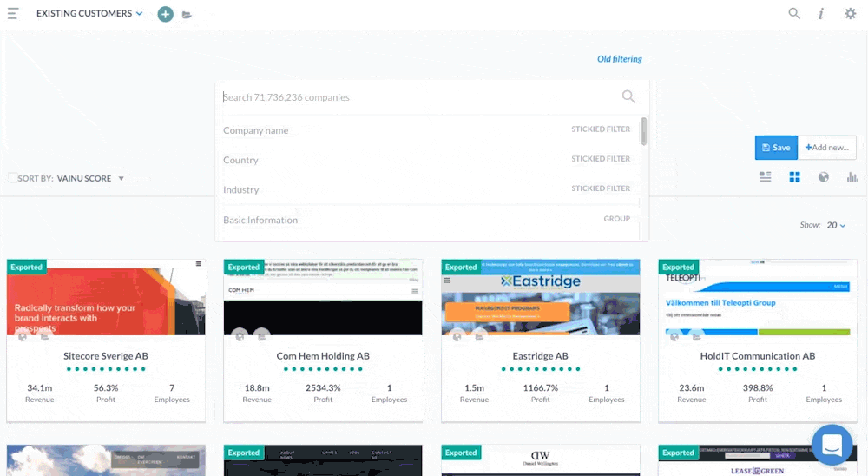Click the Exported badge on Eastridge card
This screenshot has width=868, height=476.
click(461, 267)
